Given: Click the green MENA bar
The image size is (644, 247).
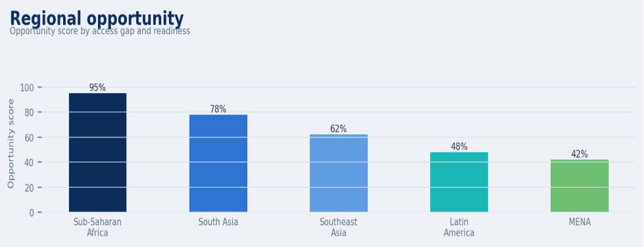Looking at the screenshot, I should point(580,186).
